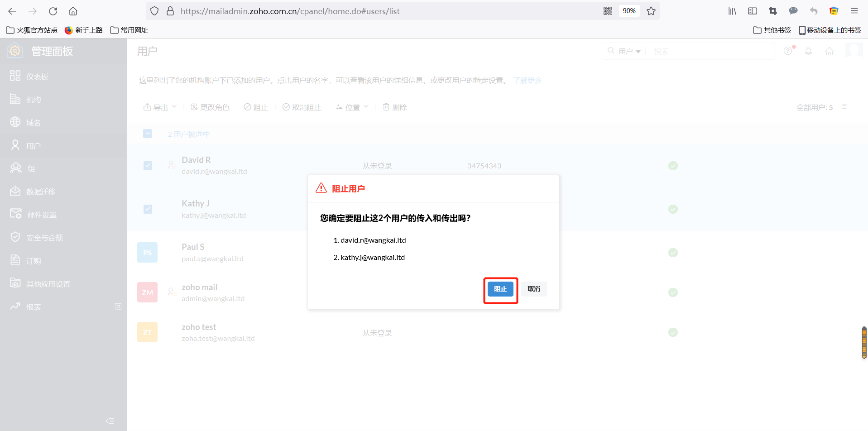This screenshot has height=431, width=868.
Task: Click the green status indicator for Paul S
Action: pos(673,253)
